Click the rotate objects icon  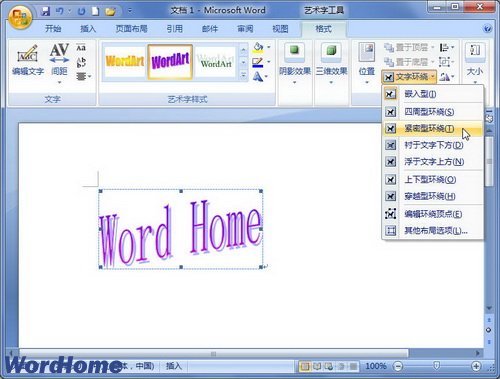pos(446,77)
